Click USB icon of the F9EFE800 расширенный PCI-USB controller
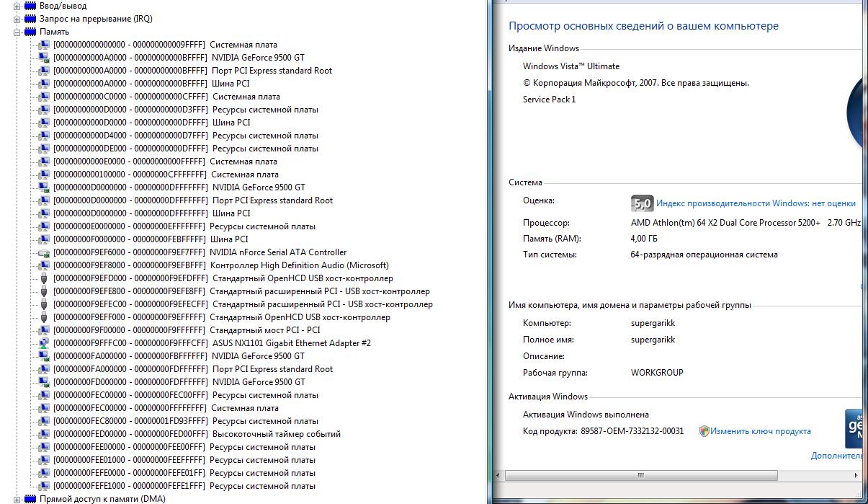 coord(43,291)
